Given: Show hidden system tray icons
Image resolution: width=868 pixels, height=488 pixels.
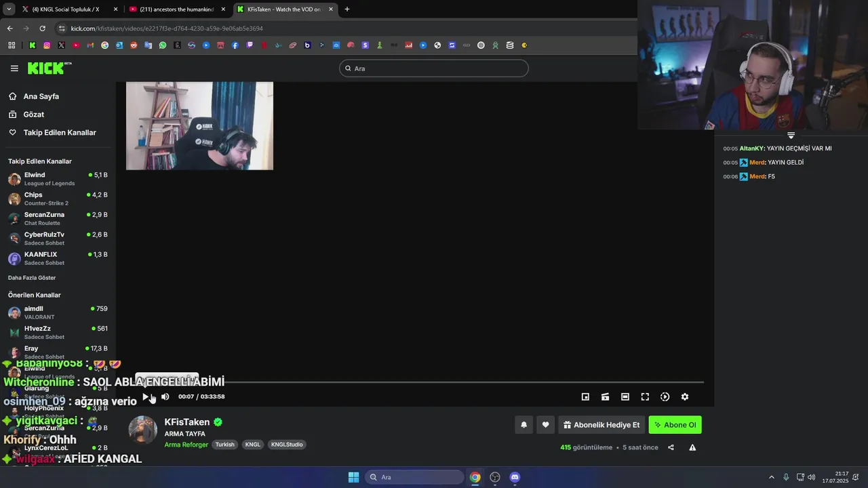Looking at the screenshot, I should [771, 477].
